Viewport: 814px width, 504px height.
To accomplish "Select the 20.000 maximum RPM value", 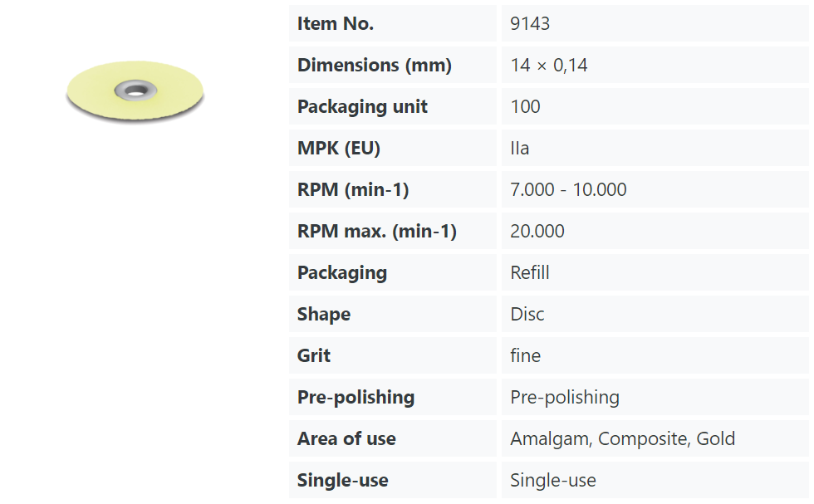I will click(537, 231).
